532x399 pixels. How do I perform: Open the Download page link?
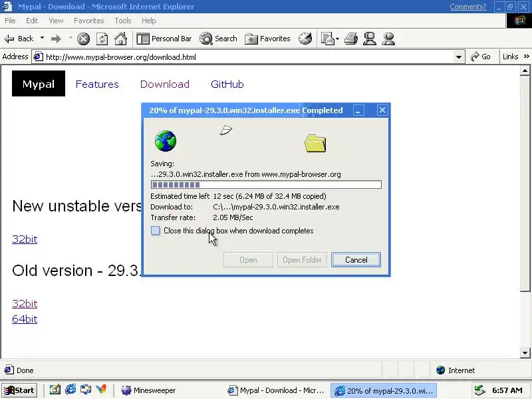click(164, 84)
